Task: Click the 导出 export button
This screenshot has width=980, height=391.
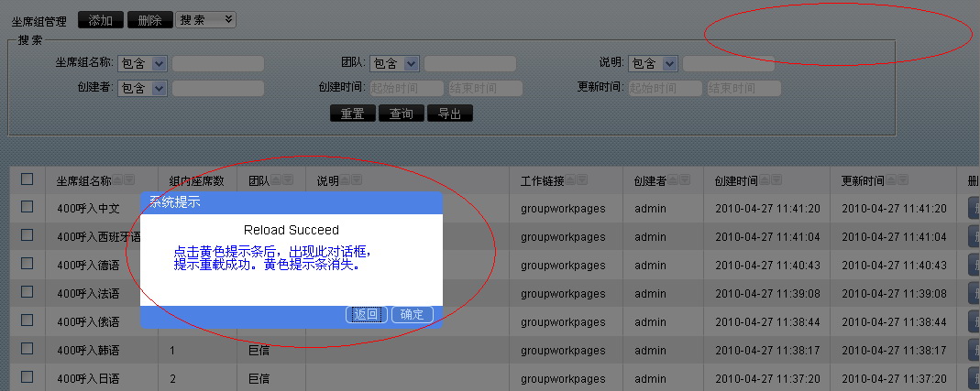Action: coord(450,114)
